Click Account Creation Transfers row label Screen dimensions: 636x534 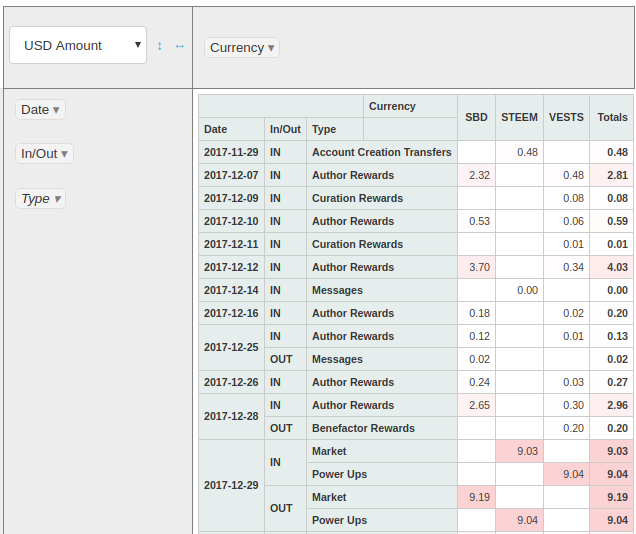pyautogui.click(x=382, y=152)
